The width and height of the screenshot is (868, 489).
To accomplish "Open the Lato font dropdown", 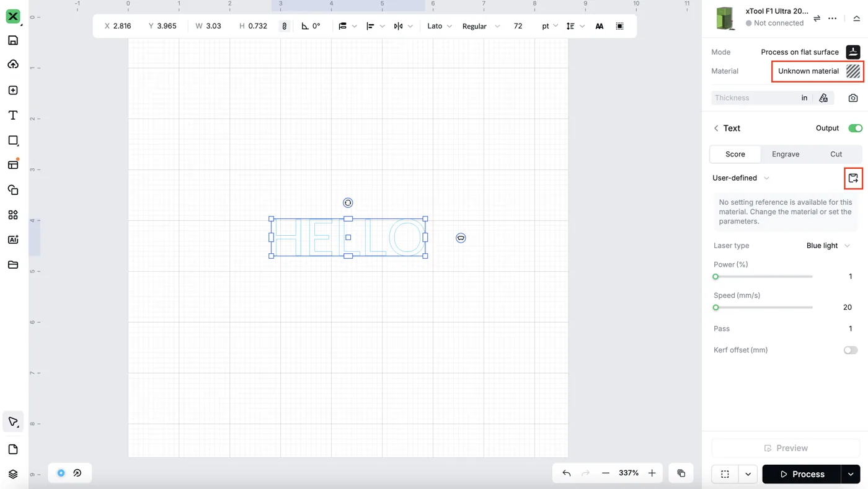I will 440,26.
